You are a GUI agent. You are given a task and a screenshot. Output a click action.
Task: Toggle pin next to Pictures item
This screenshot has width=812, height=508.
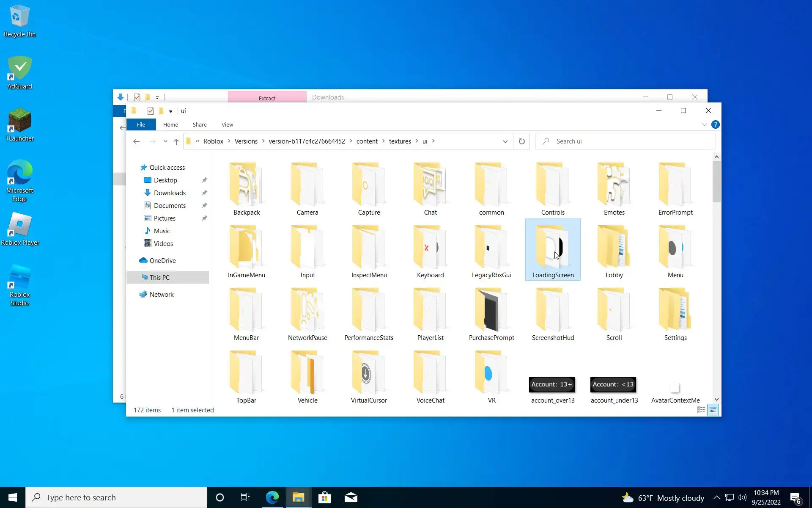(204, 218)
